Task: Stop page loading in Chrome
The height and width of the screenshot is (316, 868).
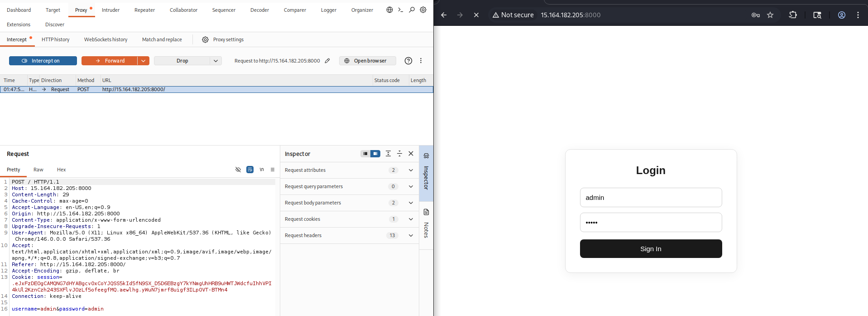Action: 476,15
